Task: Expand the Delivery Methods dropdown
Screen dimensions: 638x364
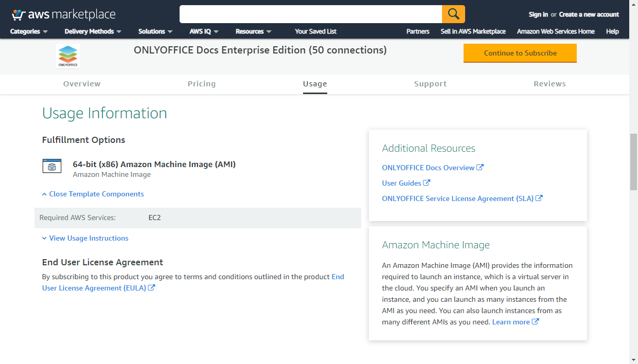Action: tap(93, 31)
